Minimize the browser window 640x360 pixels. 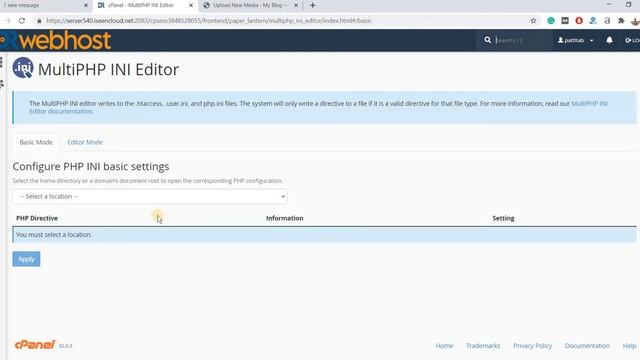609,4
